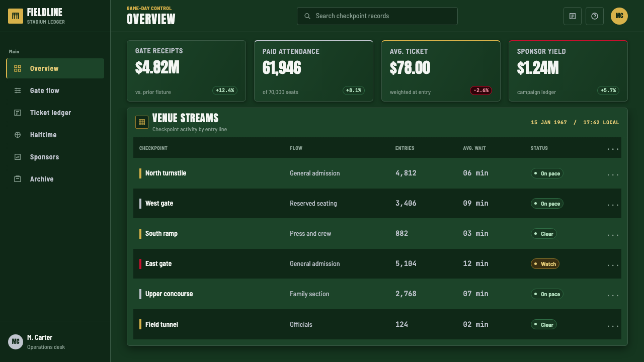This screenshot has width=644, height=362.
Task: Sort by the Checkpoint column header
Action: [153, 148]
